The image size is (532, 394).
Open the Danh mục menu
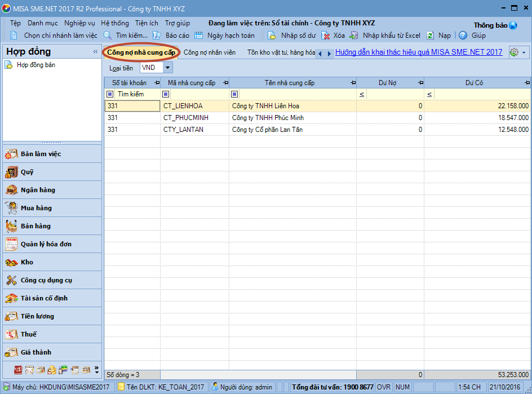tap(43, 23)
